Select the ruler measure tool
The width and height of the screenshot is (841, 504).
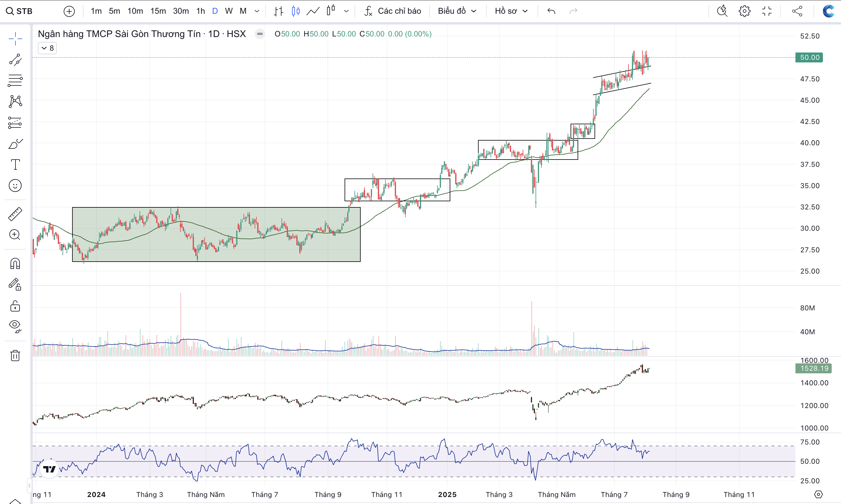(15, 214)
